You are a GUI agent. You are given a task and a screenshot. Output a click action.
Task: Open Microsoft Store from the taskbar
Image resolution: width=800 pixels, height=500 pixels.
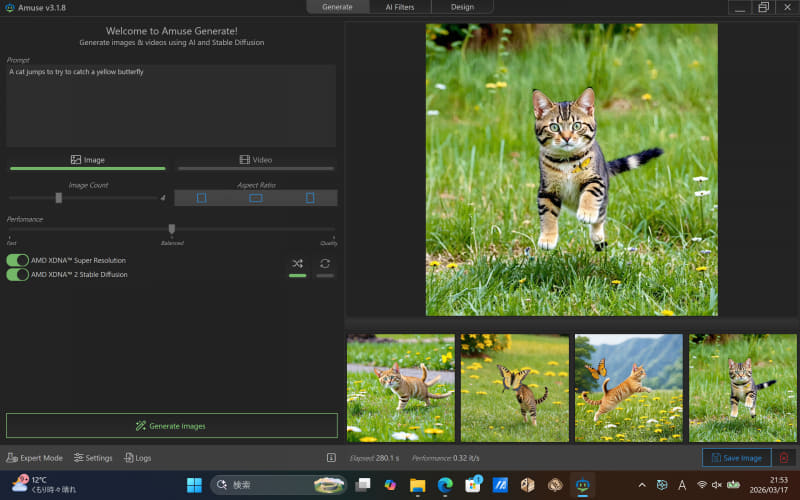tap(473, 485)
